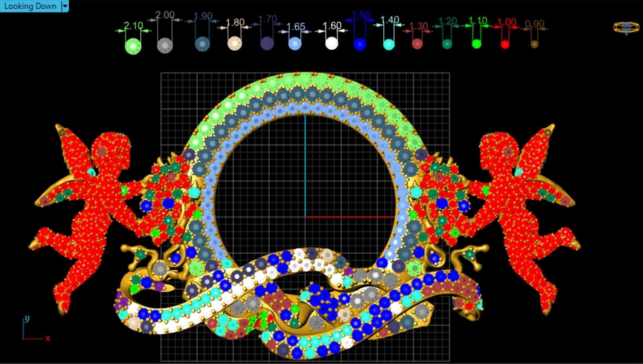Screen dimensions: 643x364
Task: Pick the bright green 1.10 gem swatch
Action: [476, 44]
